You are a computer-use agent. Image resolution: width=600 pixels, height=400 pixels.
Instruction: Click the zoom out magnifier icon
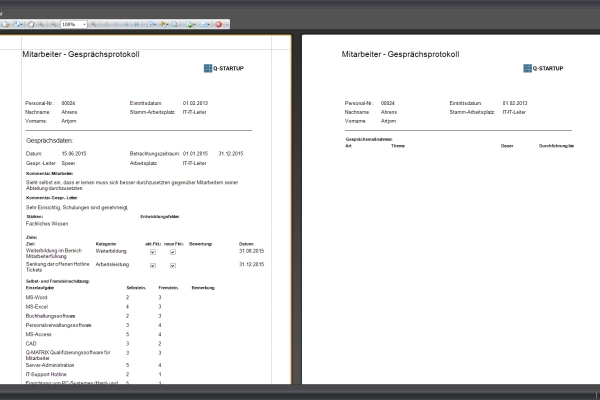pyautogui.click(x=54, y=24)
